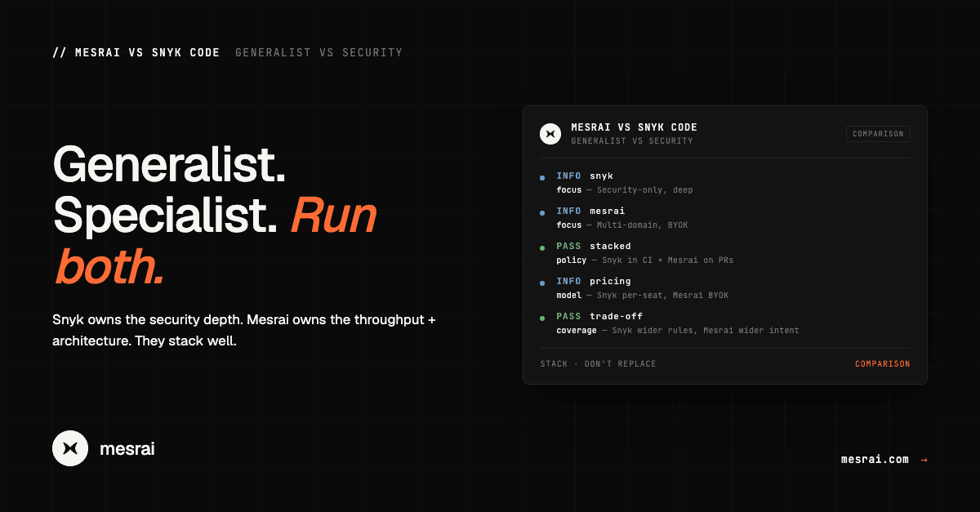Image resolution: width=980 pixels, height=512 pixels.
Task: Click the blue status dot beside INFO pricing
Action: click(543, 282)
